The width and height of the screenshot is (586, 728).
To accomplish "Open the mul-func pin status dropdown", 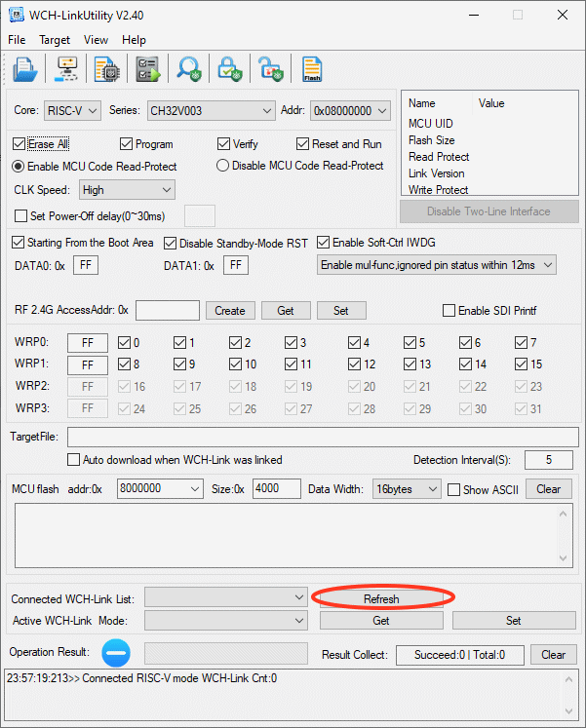I will (437, 265).
